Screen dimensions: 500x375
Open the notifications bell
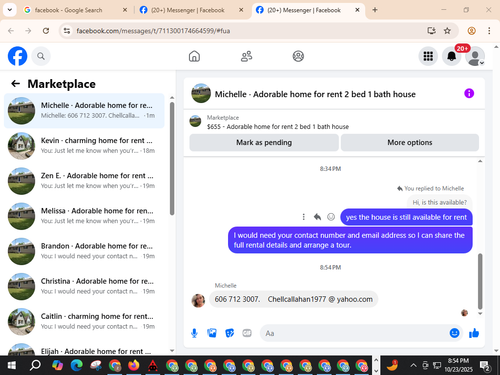452,56
